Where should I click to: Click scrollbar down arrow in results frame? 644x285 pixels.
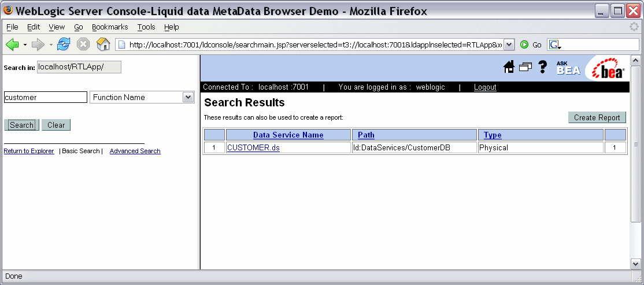point(635,264)
